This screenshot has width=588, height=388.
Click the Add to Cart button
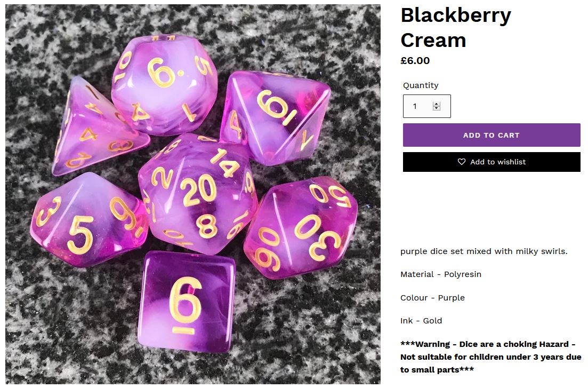pyautogui.click(x=492, y=135)
